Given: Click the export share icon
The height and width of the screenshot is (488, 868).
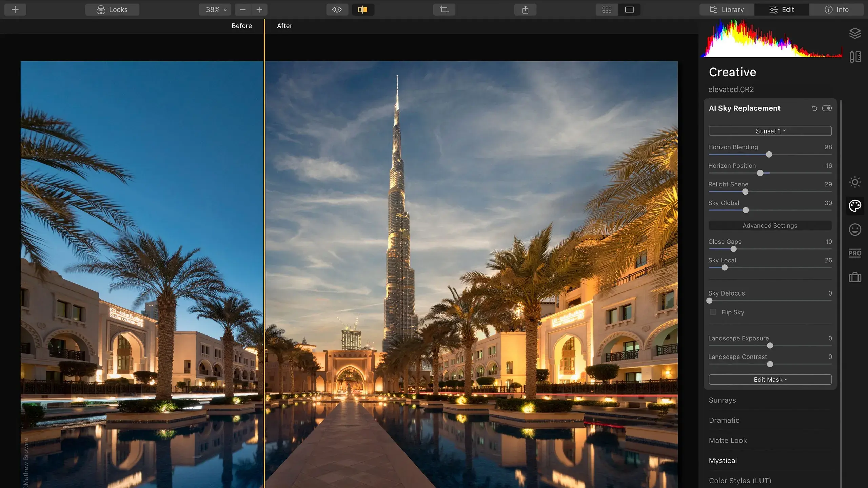Looking at the screenshot, I should pos(525,9).
